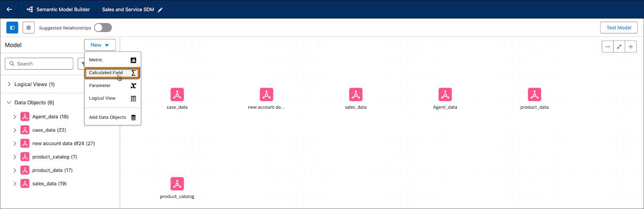Select Metric from the New menu
This screenshot has height=209, width=644.
pos(113,60)
